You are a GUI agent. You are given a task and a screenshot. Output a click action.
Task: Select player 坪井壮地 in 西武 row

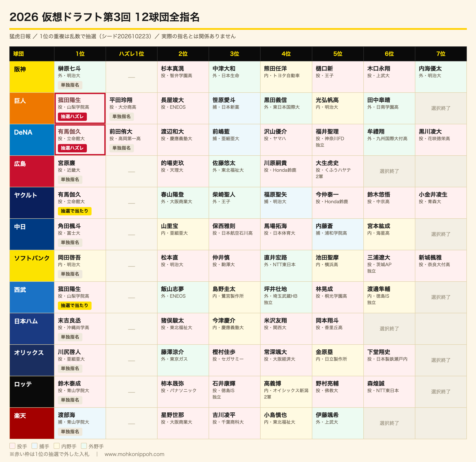pos(286,297)
